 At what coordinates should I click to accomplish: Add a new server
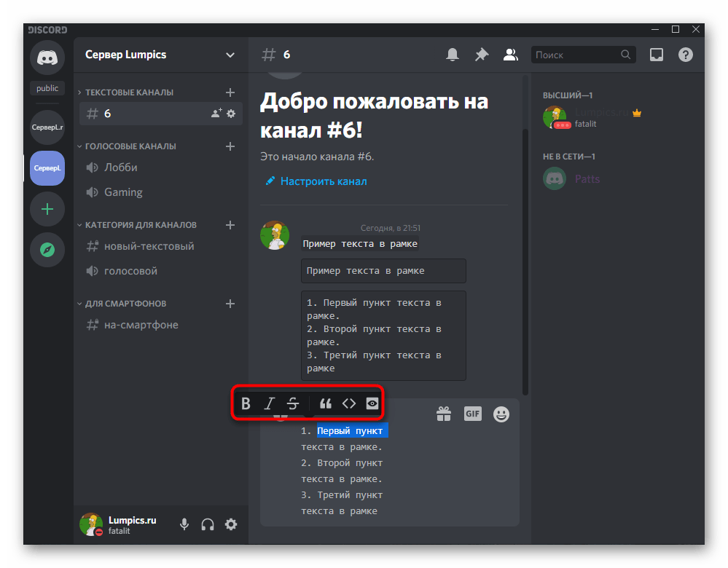click(x=47, y=209)
